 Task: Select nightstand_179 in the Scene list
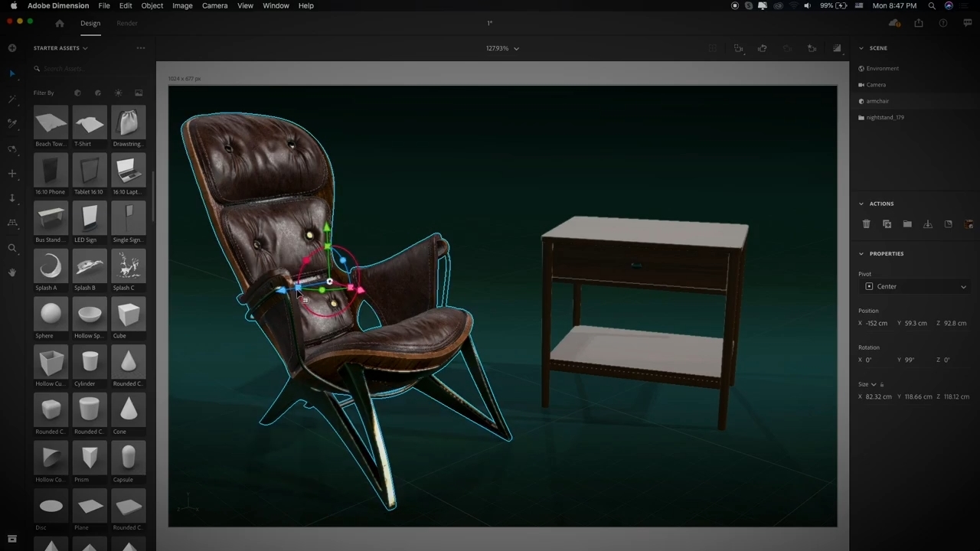[x=885, y=118]
